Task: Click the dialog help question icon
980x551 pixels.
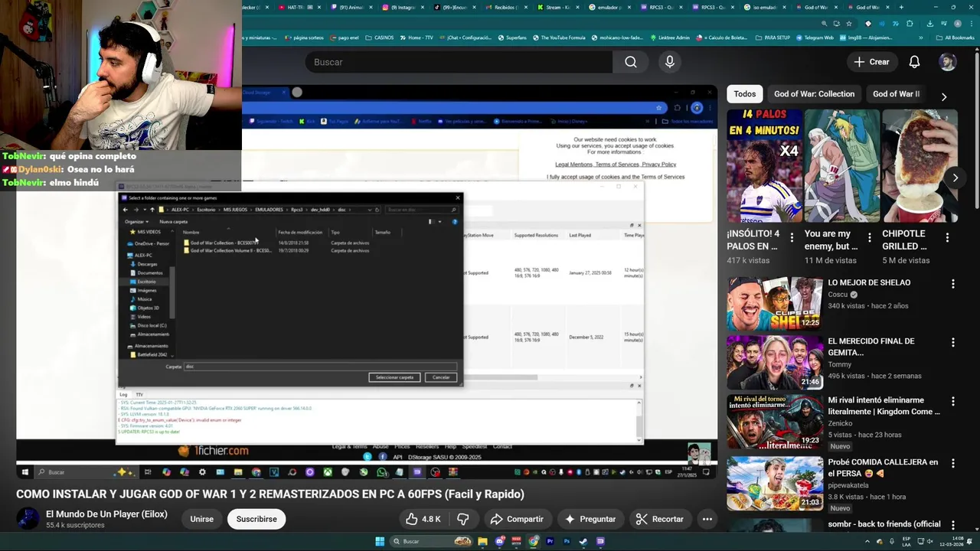Action: click(455, 222)
